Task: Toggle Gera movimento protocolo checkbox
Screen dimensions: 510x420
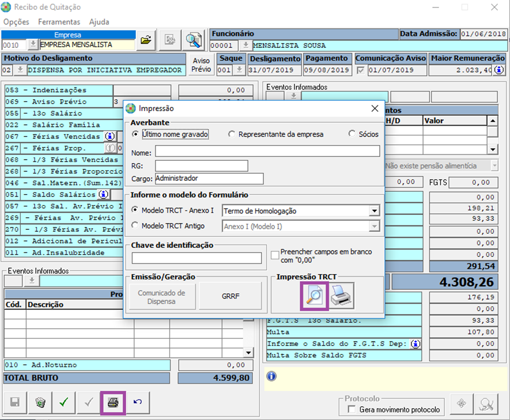Action: 352,409
